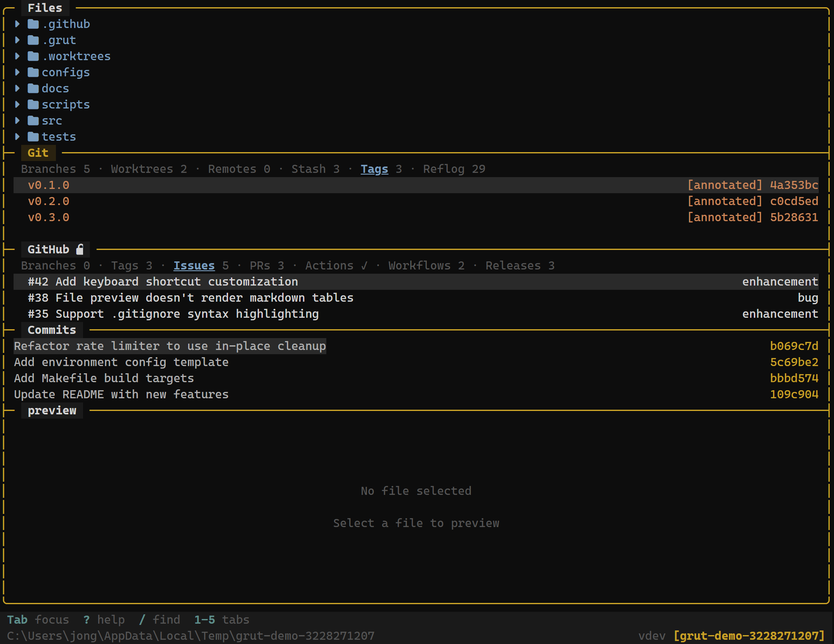This screenshot has height=644, width=834.
Task: Open issue #42 keyboard shortcut customization
Action: pyautogui.click(x=416, y=282)
